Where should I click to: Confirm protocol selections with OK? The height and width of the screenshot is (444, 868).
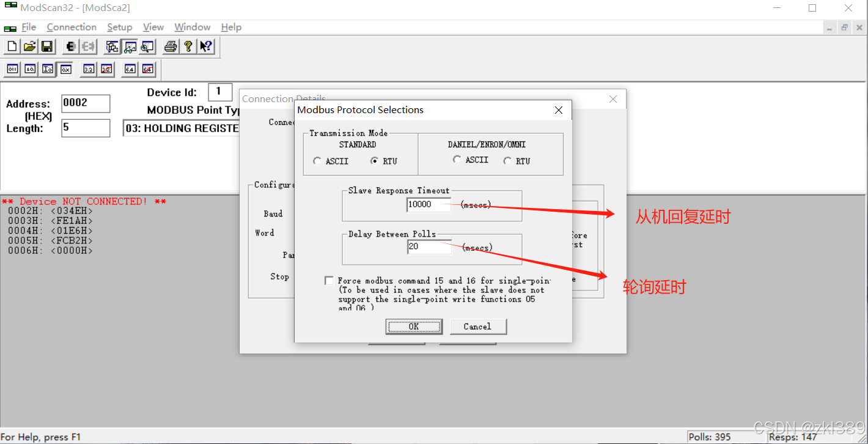[414, 326]
